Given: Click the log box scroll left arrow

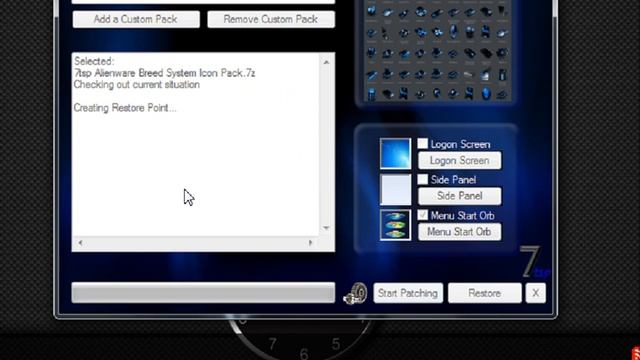Looking at the screenshot, I should coord(80,243).
